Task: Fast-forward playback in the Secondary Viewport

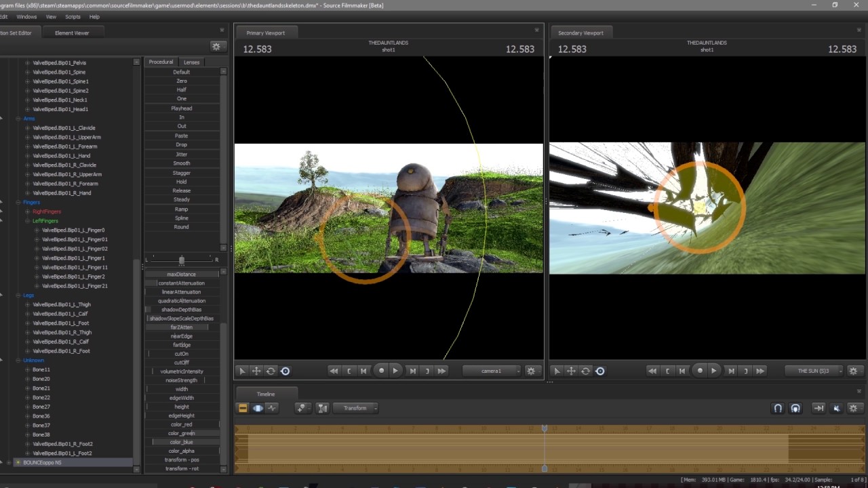Action: (x=760, y=371)
